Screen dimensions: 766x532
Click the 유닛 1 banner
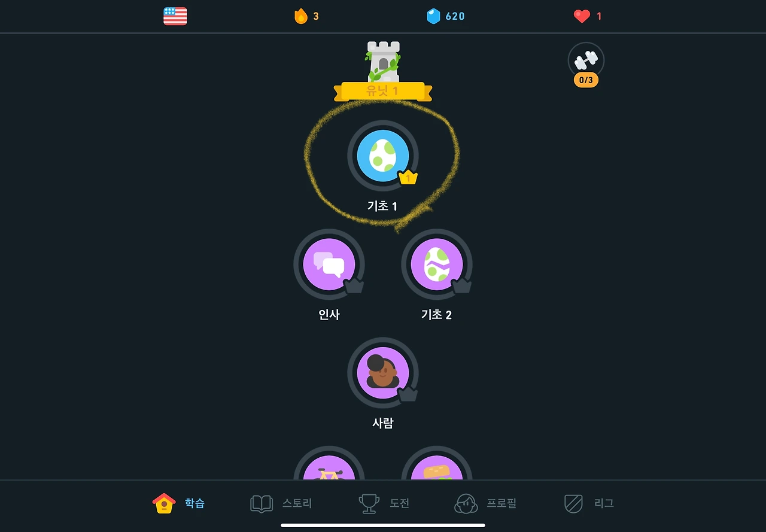[x=383, y=92]
